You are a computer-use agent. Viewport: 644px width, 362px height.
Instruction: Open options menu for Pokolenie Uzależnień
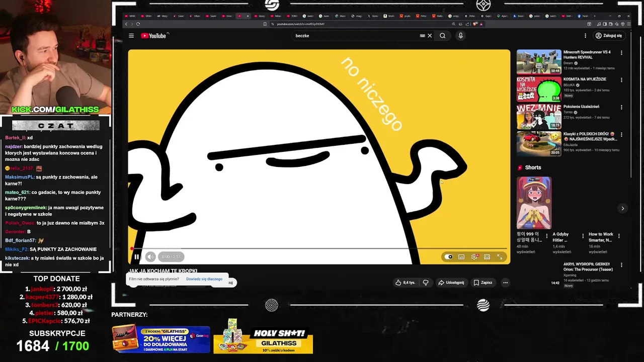coord(621,108)
